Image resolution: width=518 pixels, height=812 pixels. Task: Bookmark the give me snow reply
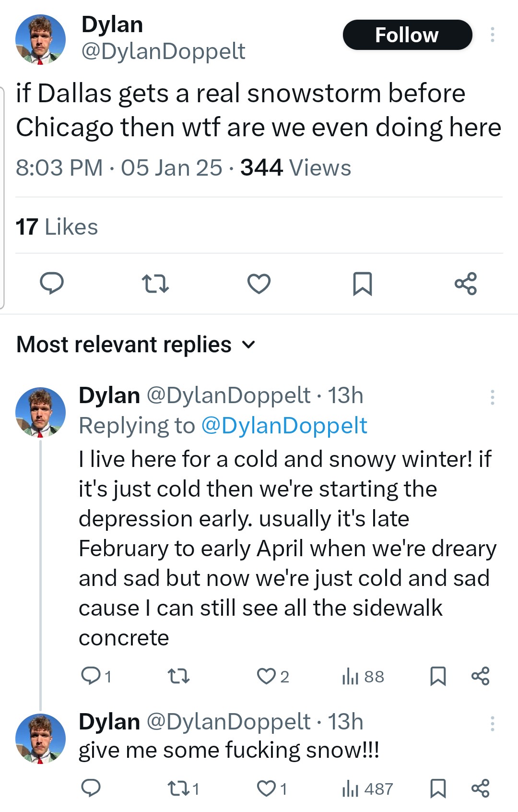tap(438, 788)
